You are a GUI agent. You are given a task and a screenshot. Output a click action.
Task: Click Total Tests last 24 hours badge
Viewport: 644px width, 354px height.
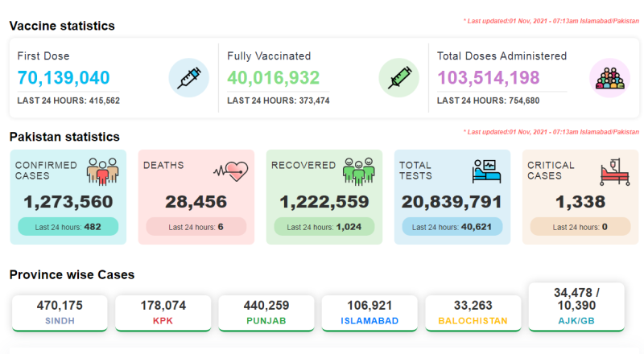point(452,227)
